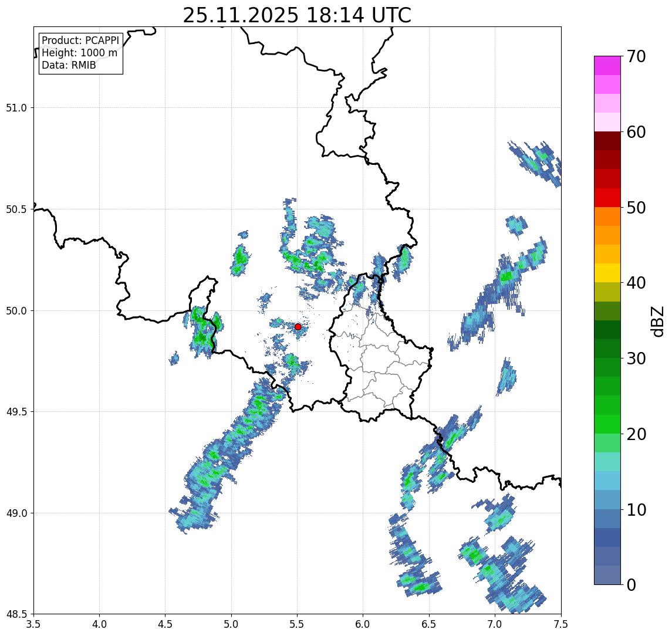Click the longitude label 5.5

point(298,624)
